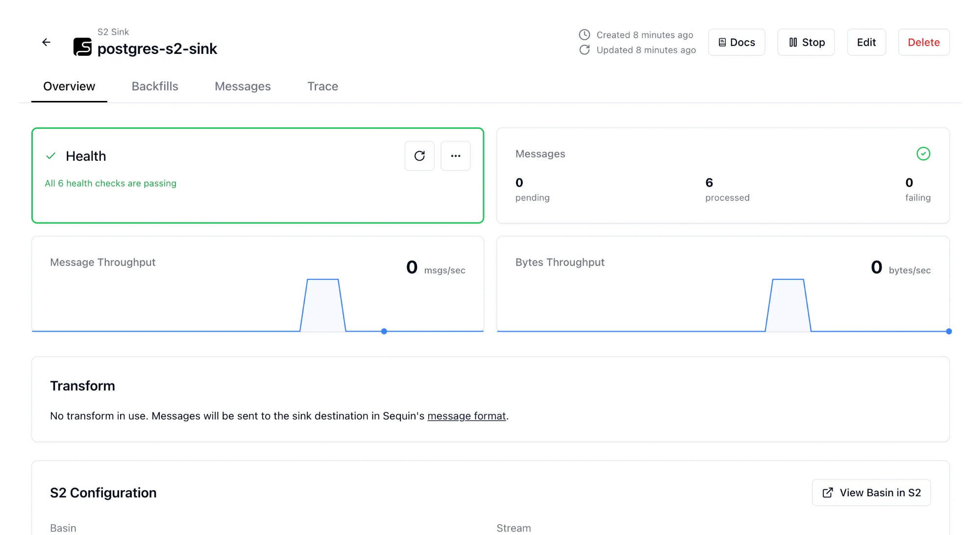This screenshot has width=980, height=535.
Task: Click the S2 logo icon
Action: (82, 47)
